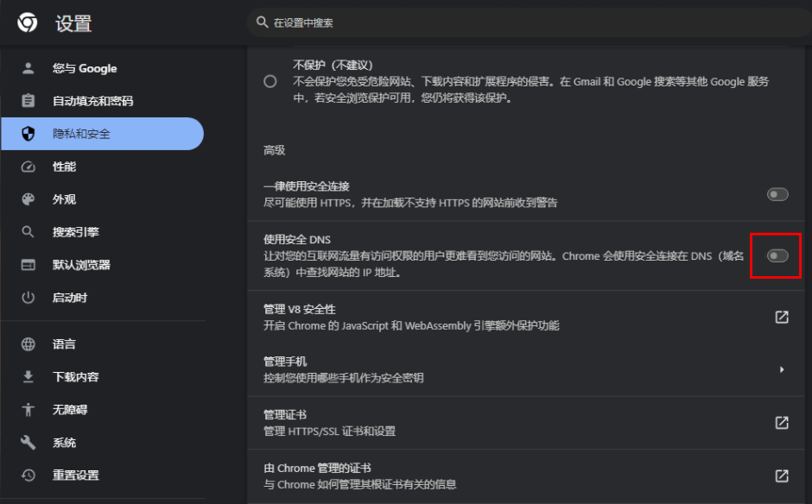
Task: Click the 使用安全 DNS label text
Action: pos(297,239)
